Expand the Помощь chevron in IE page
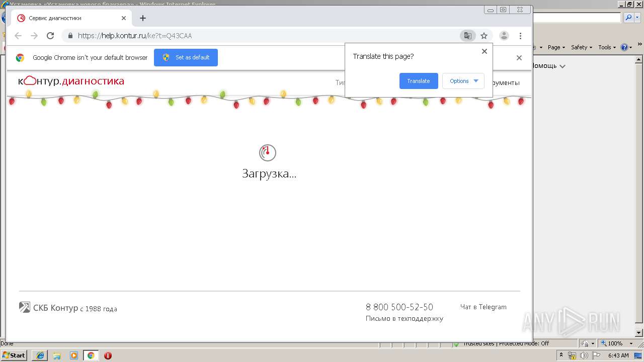Image resolution: width=644 pixels, height=362 pixels. (x=562, y=66)
